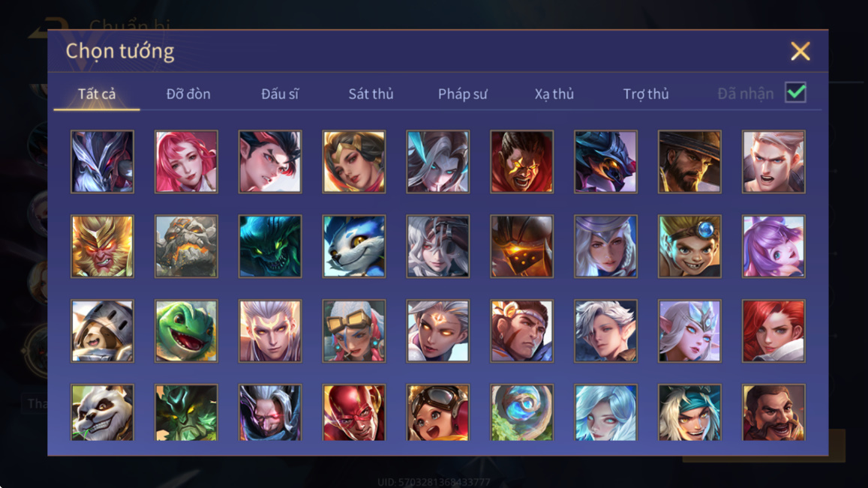The width and height of the screenshot is (868, 488).
Task: Show the Pháp sư hero list
Action: pyautogui.click(x=462, y=94)
